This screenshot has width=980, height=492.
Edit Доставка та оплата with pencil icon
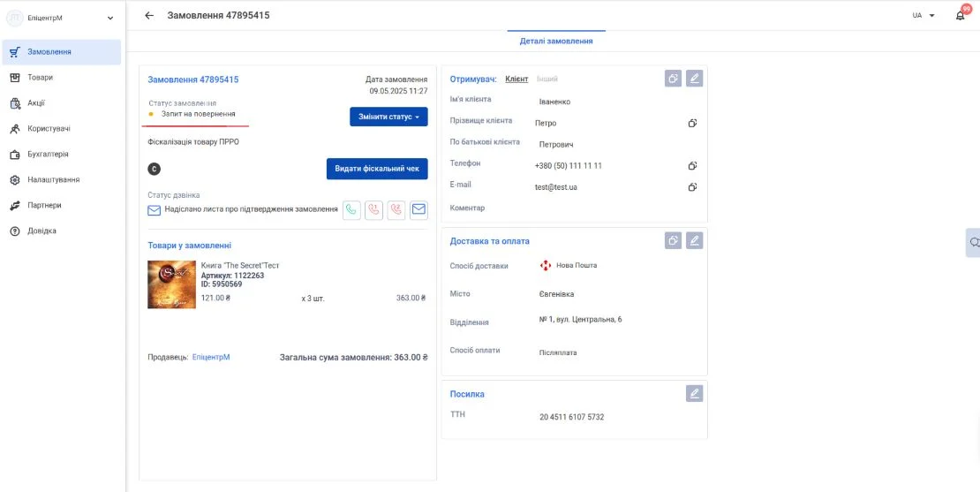694,240
